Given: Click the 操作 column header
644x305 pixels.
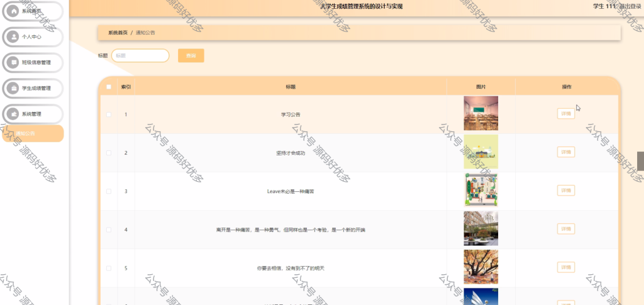Looking at the screenshot, I should click(567, 87).
